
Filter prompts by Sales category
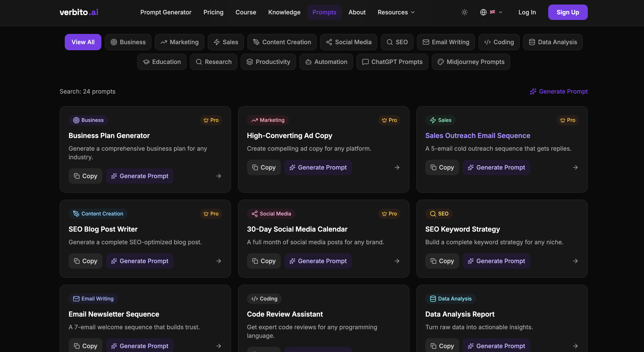(226, 42)
